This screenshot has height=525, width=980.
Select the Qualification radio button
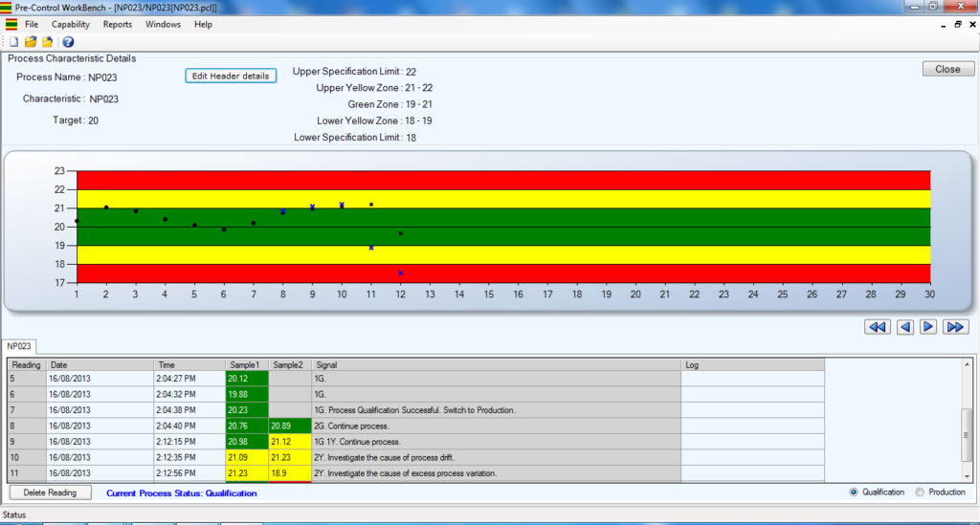855,492
